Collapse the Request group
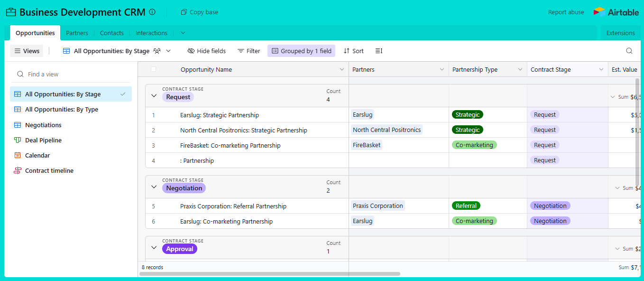644x281 pixels. pyautogui.click(x=154, y=95)
